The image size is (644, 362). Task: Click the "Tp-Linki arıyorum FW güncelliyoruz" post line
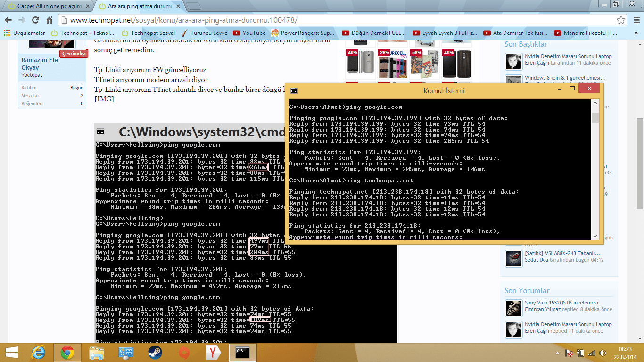pos(150,70)
